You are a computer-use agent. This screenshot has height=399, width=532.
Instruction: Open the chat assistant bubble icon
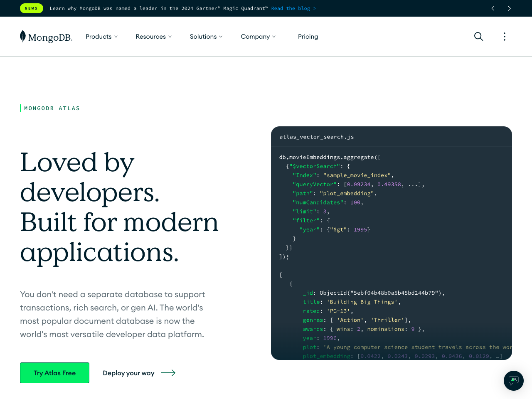[514, 381]
